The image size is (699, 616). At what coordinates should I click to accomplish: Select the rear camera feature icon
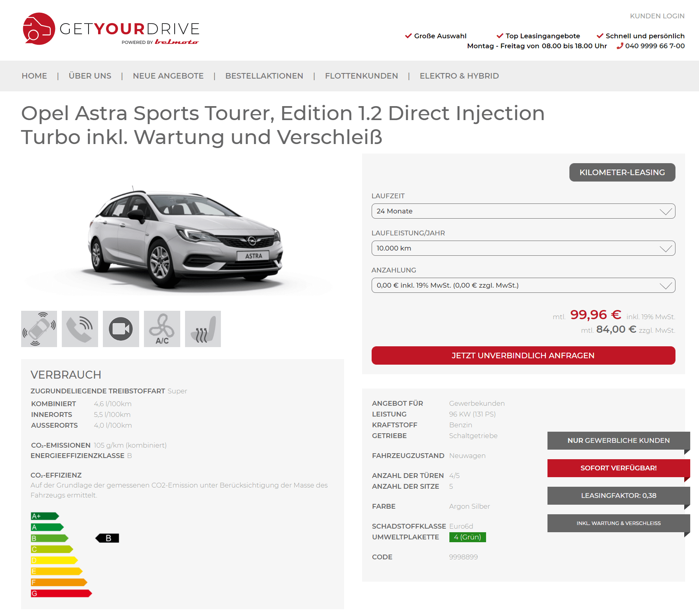click(x=121, y=329)
